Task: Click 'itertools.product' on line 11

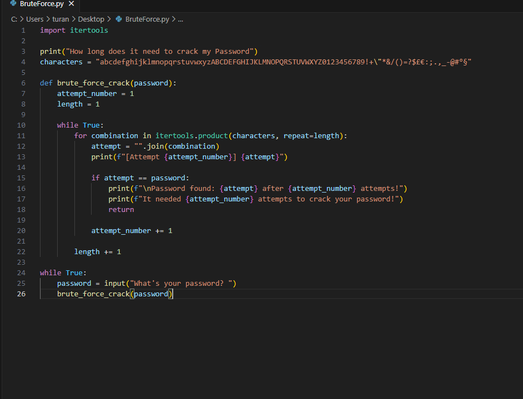Action: (x=191, y=136)
